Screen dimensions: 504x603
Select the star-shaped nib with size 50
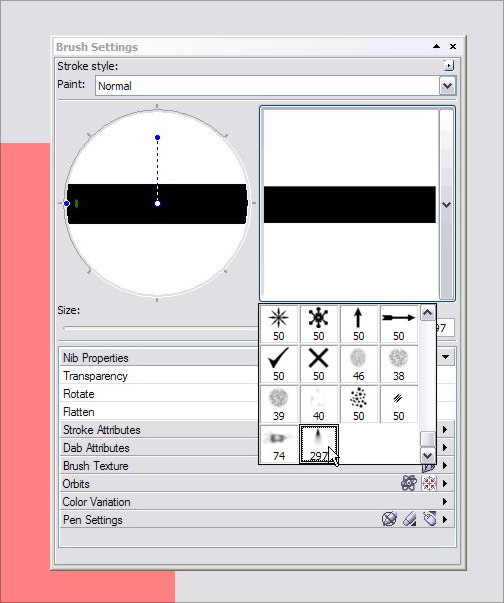click(279, 324)
